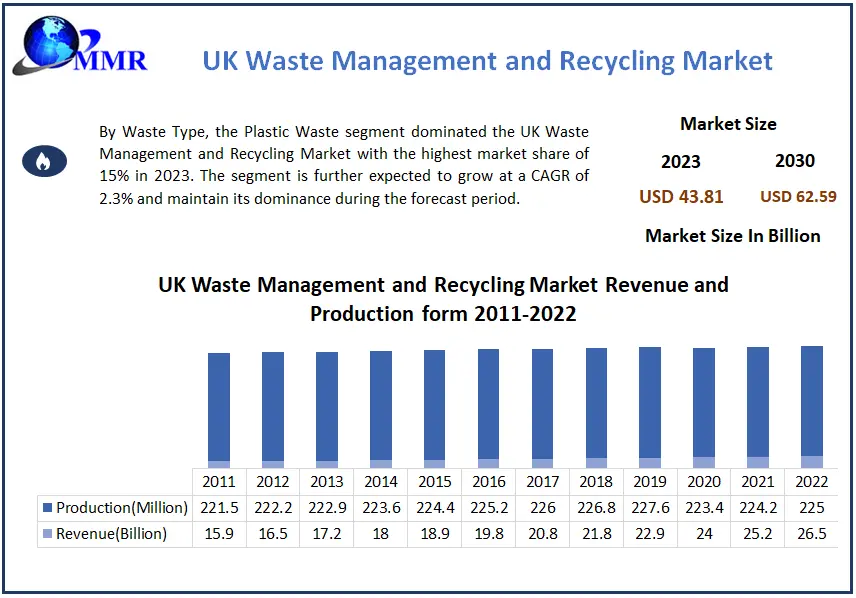Image resolution: width=856 pixels, height=598 pixels.
Task: Click the MMR globe logo
Action: click(80, 46)
